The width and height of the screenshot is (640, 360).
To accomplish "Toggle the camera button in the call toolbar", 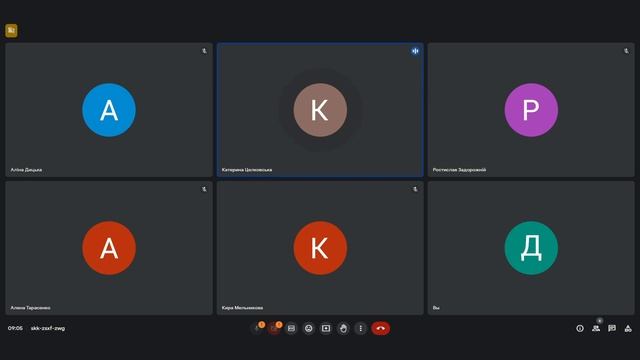I will click(x=274, y=329).
